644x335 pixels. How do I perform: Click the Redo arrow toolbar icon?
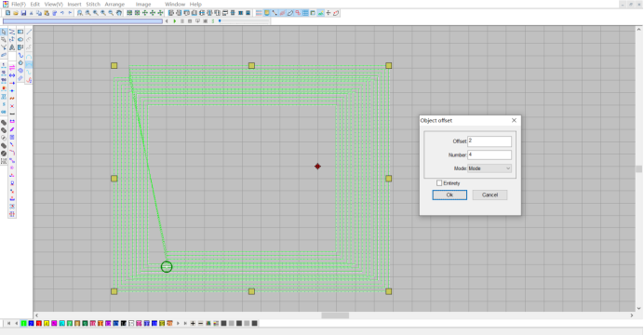(x=70, y=13)
